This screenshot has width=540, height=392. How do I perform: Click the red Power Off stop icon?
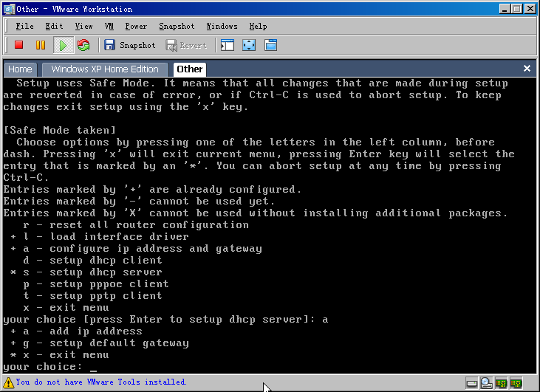click(x=19, y=45)
